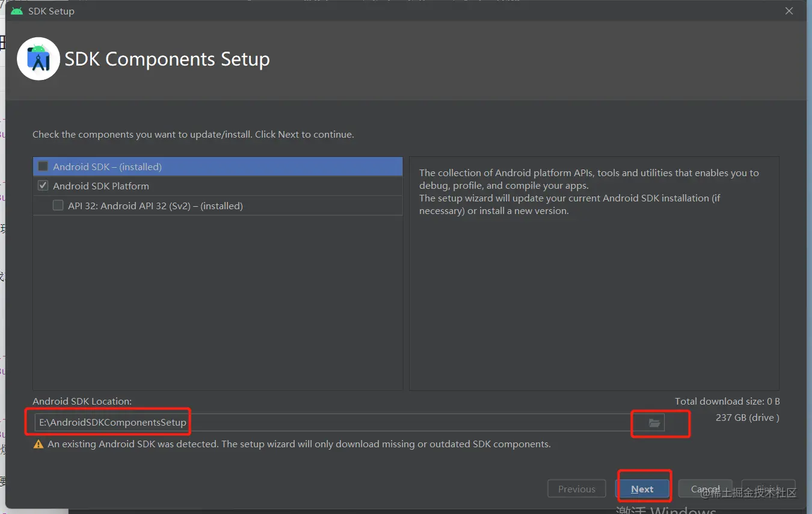
Task: Click the folder browse icon beside SDK location
Action: [x=655, y=423]
